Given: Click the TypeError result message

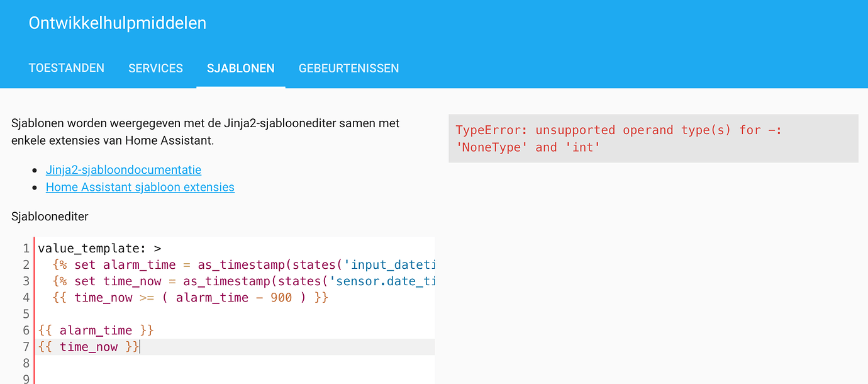Looking at the screenshot, I should (618, 138).
